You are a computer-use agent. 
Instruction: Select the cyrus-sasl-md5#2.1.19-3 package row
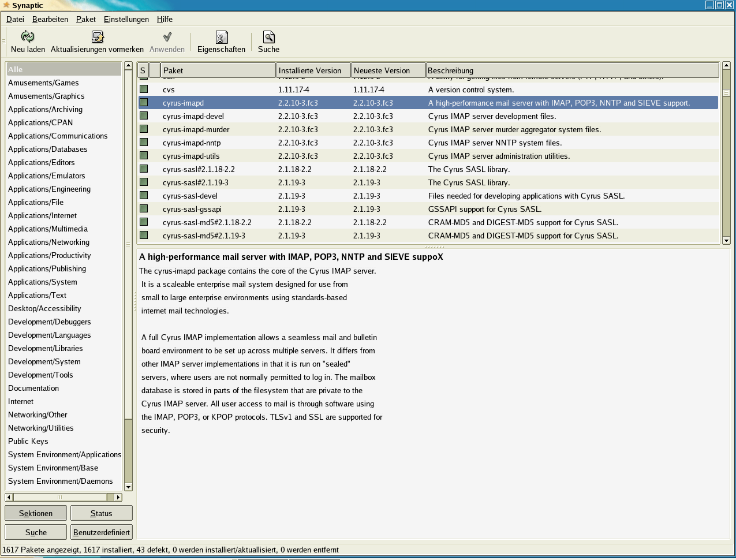click(428, 236)
